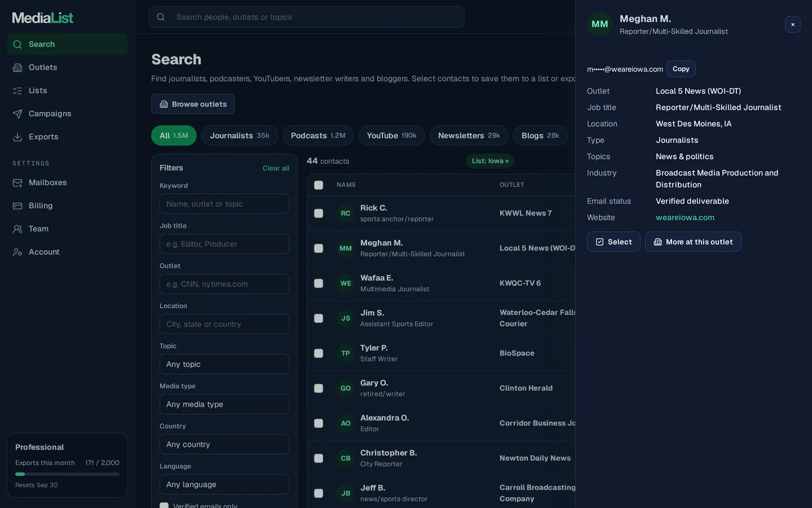Screen dimensions: 812x508
Task: Click the Browse outlets button
Action: [x=193, y=104]
